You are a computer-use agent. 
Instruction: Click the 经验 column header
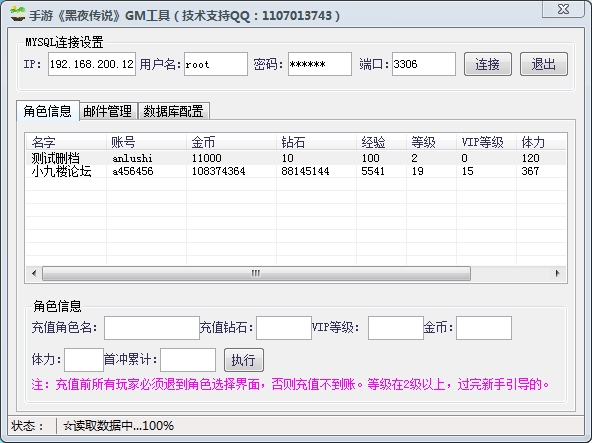click(x=381, y=142)
